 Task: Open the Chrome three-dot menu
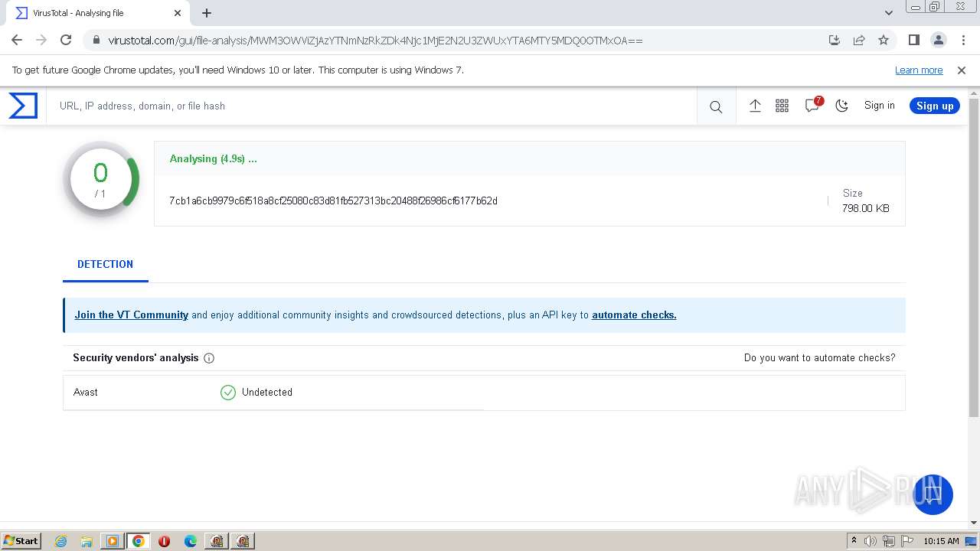click(962, 40)
